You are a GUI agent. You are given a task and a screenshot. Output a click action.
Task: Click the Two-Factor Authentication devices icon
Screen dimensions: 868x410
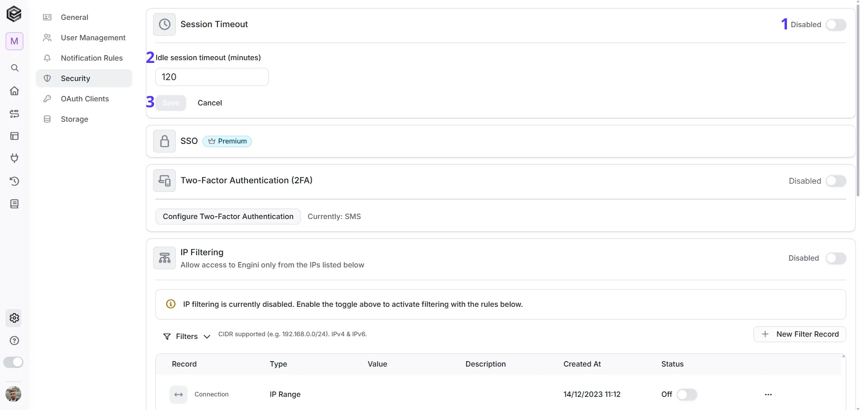[164, 181]
